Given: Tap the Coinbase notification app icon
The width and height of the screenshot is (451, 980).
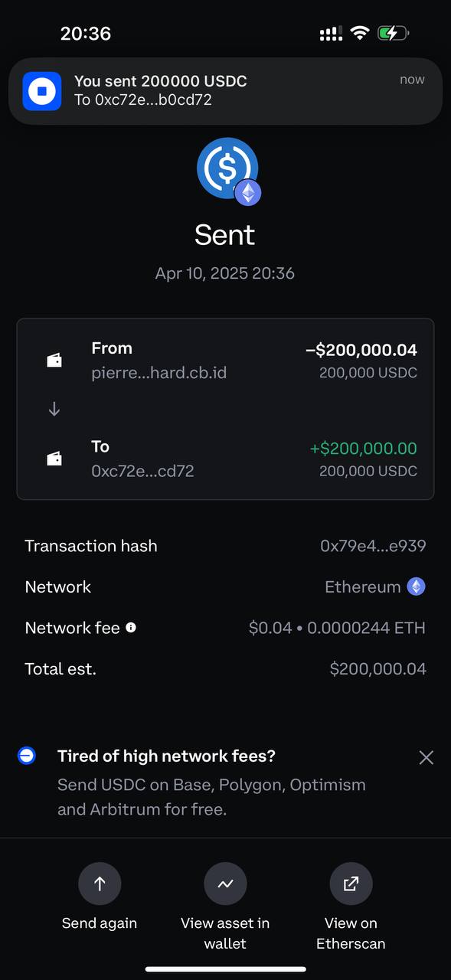Looking at the screenshot, I should tap(42, 91).
